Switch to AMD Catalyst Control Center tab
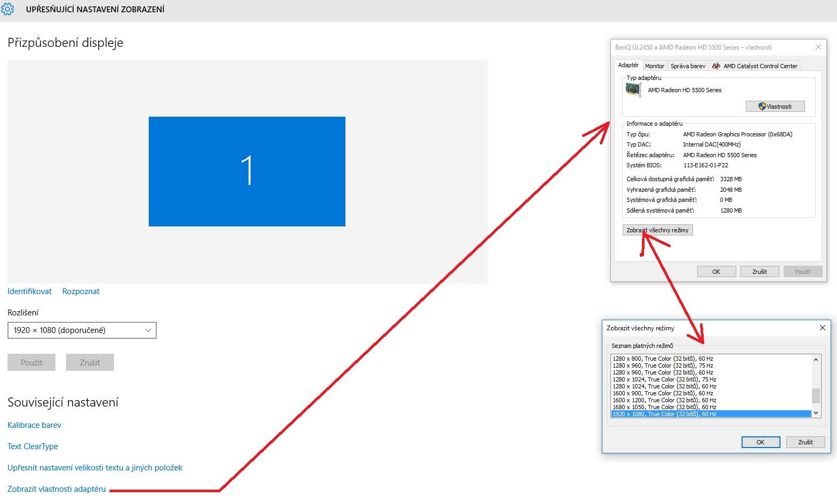Viewport: 837px width, 504px height. (x=755, y=66)
